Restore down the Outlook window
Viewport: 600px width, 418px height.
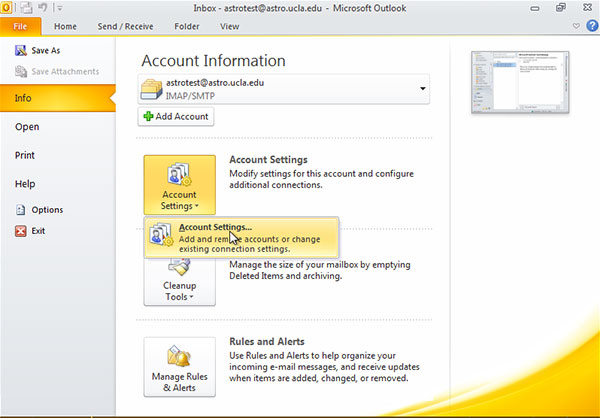coord(561,7)
